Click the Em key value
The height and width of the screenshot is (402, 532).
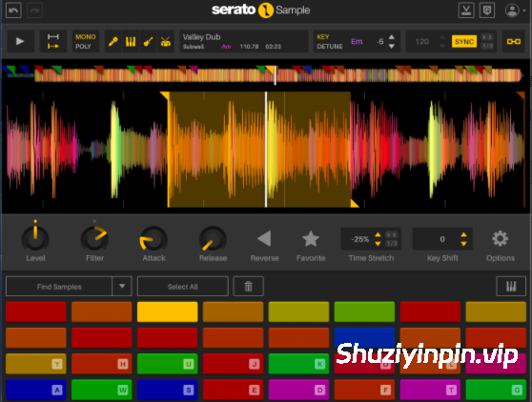(x=357, y=41)
